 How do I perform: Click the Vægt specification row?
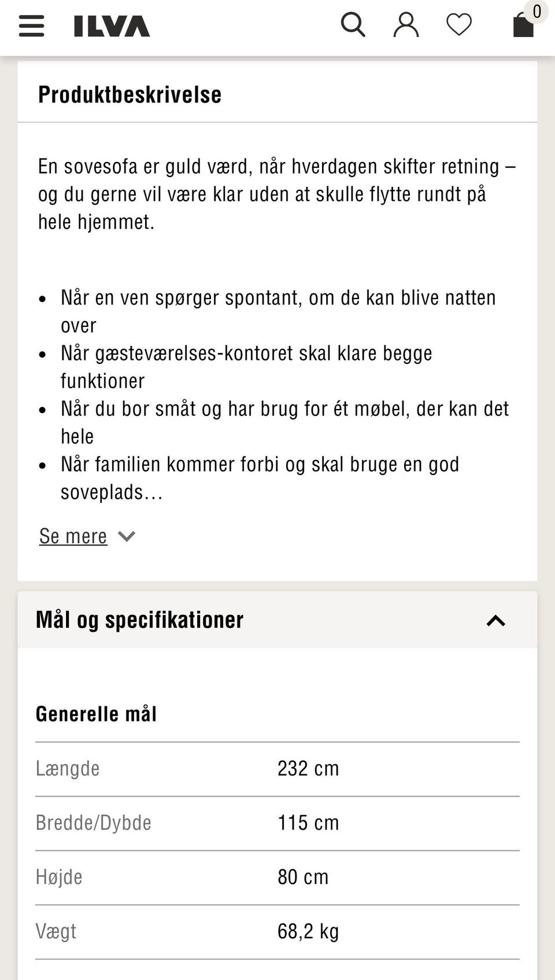pos(56,931)
